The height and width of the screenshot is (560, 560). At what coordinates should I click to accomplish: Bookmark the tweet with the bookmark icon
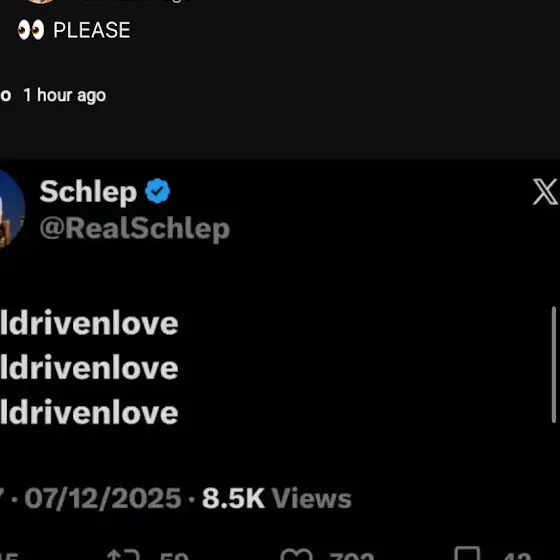pos(467,554)
